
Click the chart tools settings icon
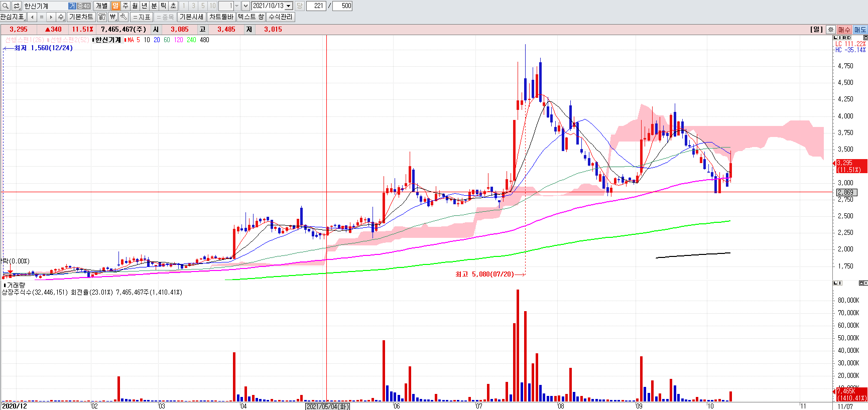pos(102,17)
